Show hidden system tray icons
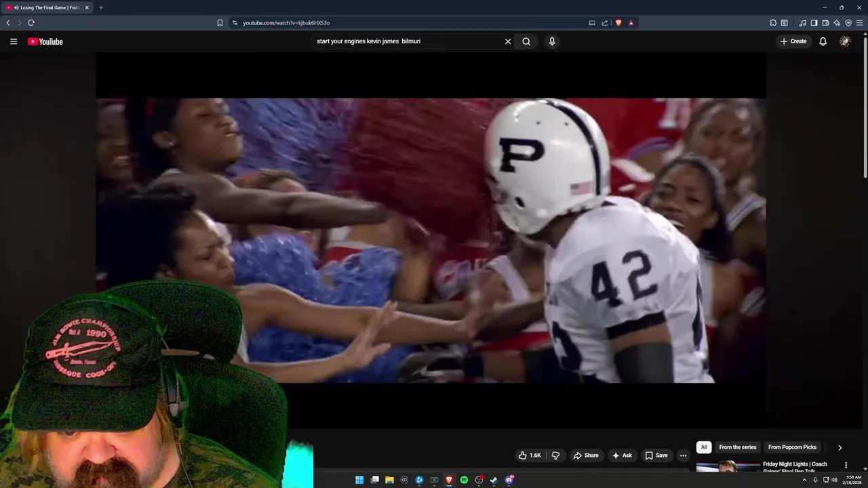This screenshot has height=488, width=868. (805, 480)
